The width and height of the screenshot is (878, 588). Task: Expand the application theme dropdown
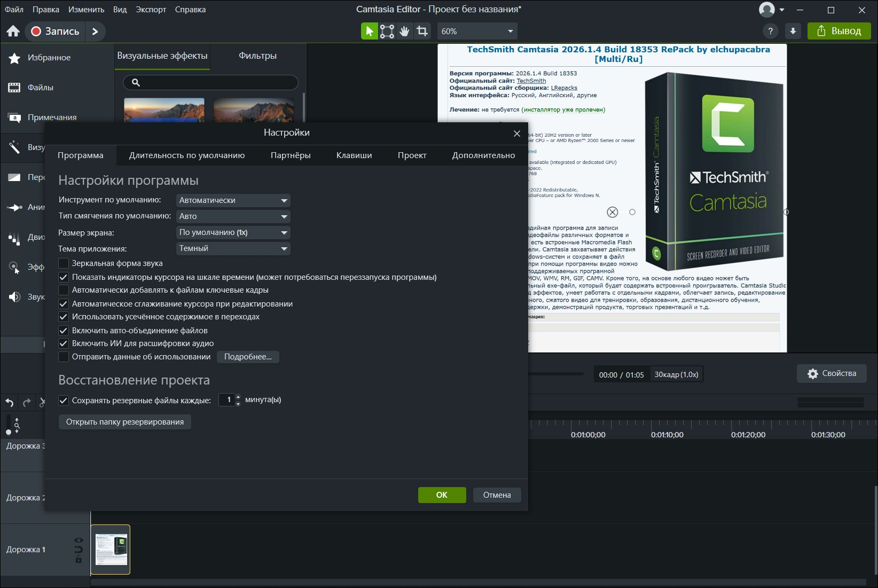(x=233, y=248)
